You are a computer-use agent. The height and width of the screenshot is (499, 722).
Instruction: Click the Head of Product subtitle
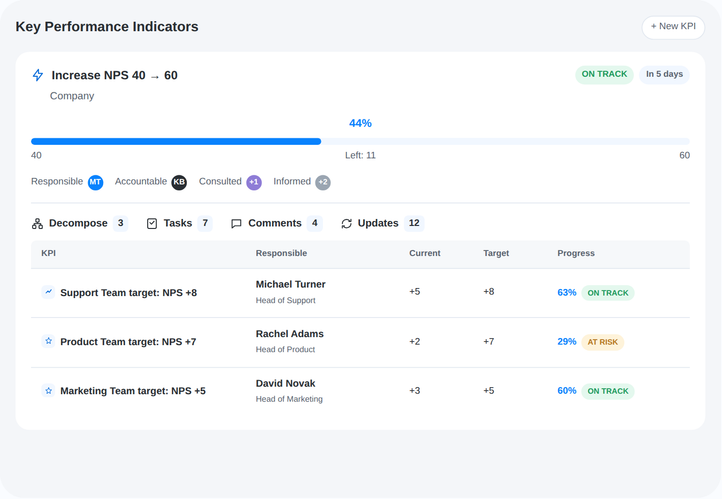pos(285,350)
